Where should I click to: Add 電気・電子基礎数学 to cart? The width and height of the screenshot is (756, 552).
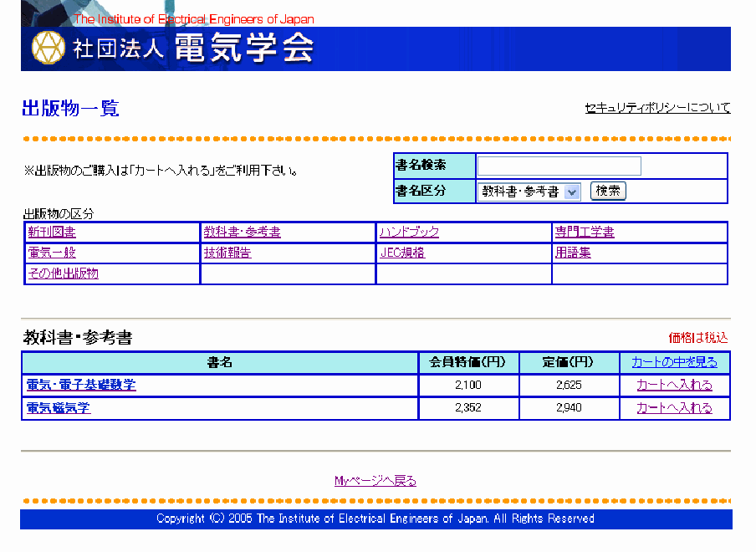tap(674, 385)
